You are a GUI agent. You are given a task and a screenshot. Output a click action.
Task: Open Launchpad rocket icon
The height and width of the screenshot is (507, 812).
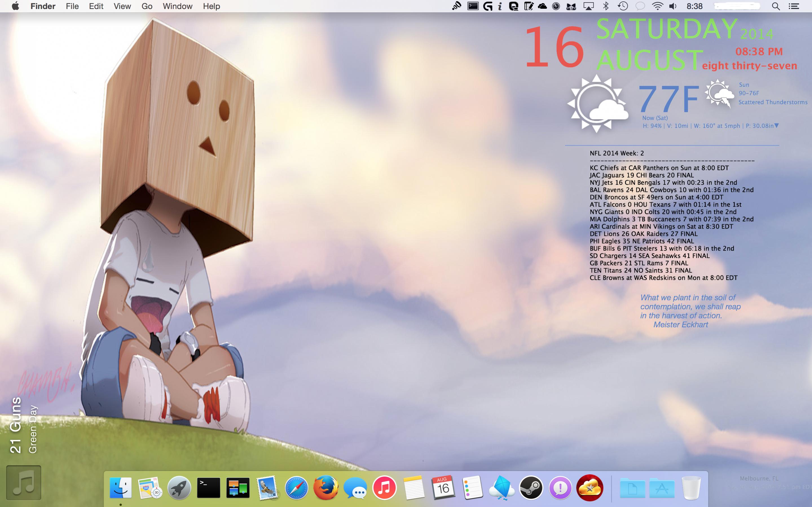[179, 488]
